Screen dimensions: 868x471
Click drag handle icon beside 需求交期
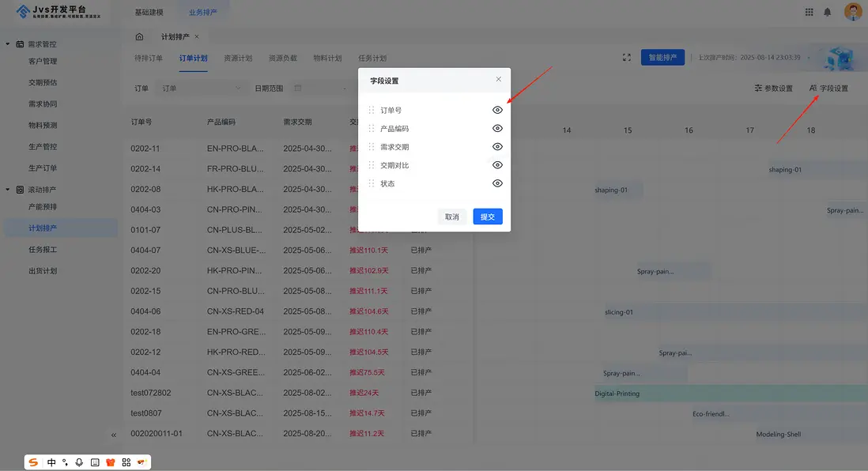(372, 147)
